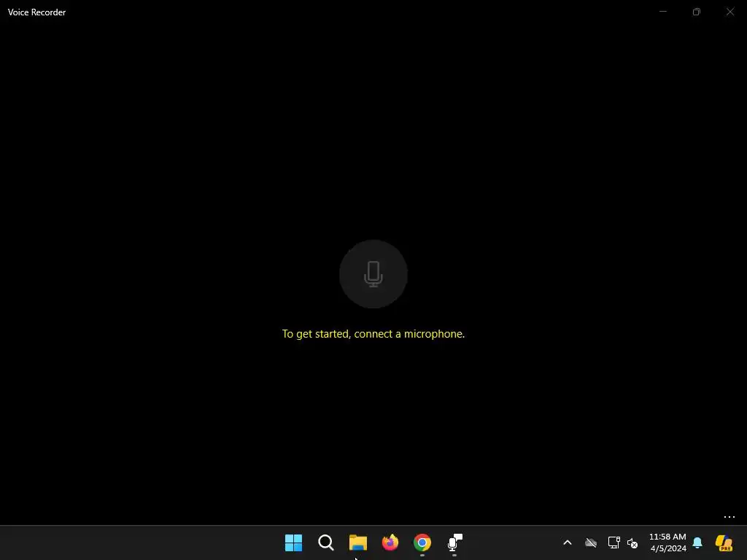Open taskbar Search

[326, 542]
